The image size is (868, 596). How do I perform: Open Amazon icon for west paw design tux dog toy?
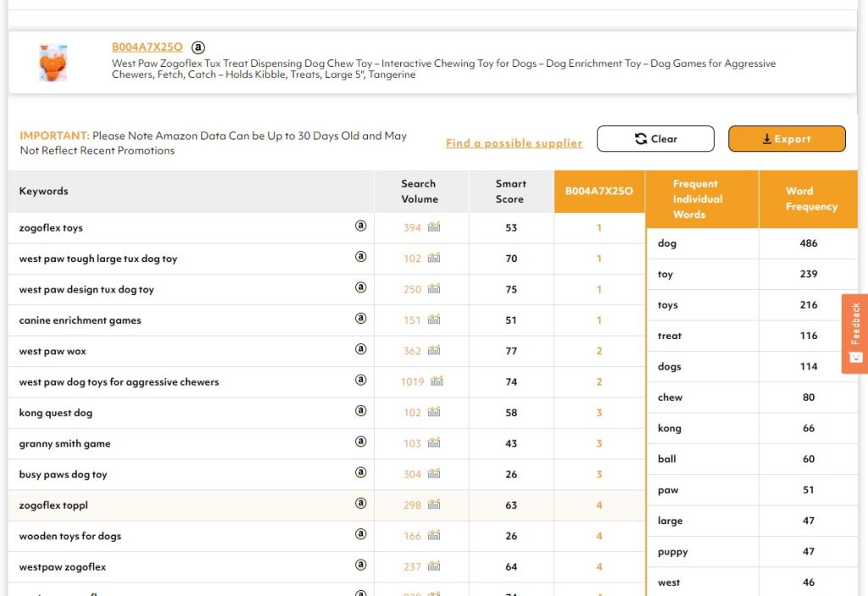tap(360, 287)
